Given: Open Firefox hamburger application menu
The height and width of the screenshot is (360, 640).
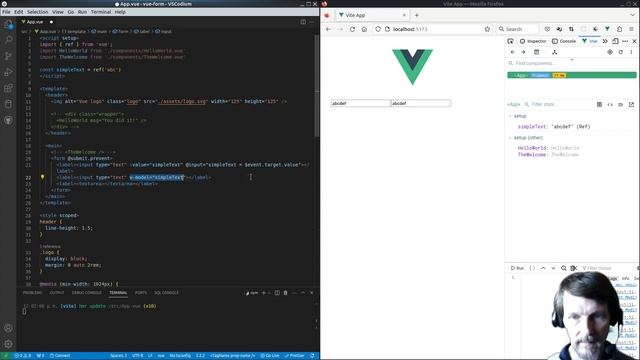Looking at the screenshot, I should (x=631, y=29).
